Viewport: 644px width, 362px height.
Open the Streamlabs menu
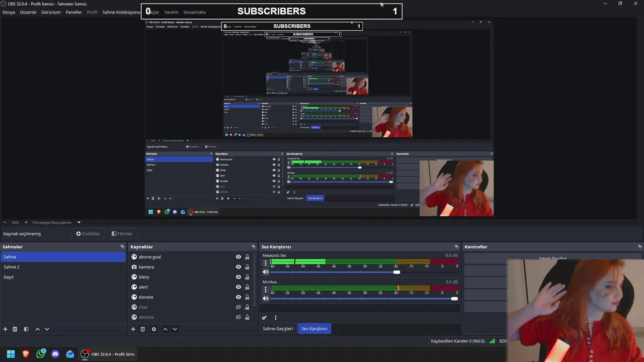(x=194, y=12)
